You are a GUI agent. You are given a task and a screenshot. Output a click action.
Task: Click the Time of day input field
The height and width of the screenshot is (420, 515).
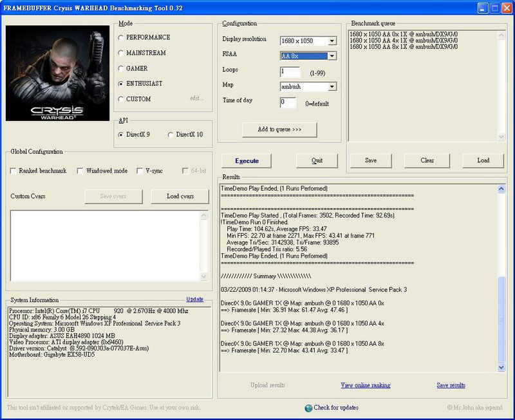288,102
